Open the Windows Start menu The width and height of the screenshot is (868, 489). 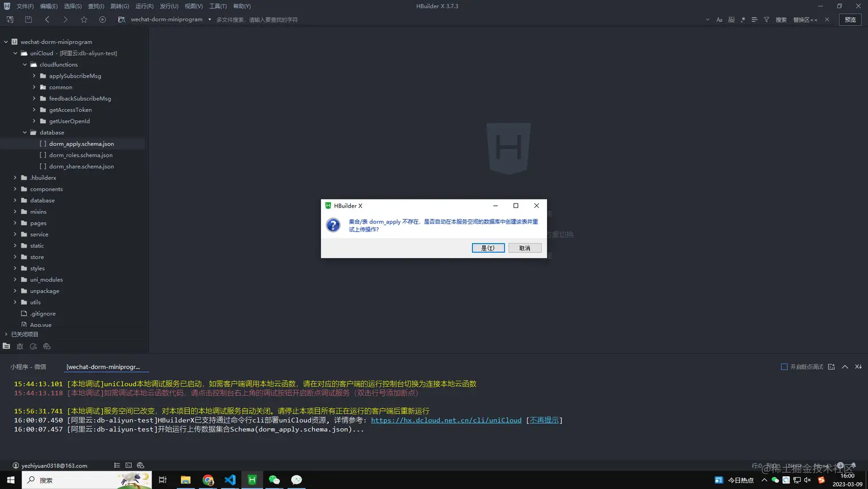tap(10, 480)
